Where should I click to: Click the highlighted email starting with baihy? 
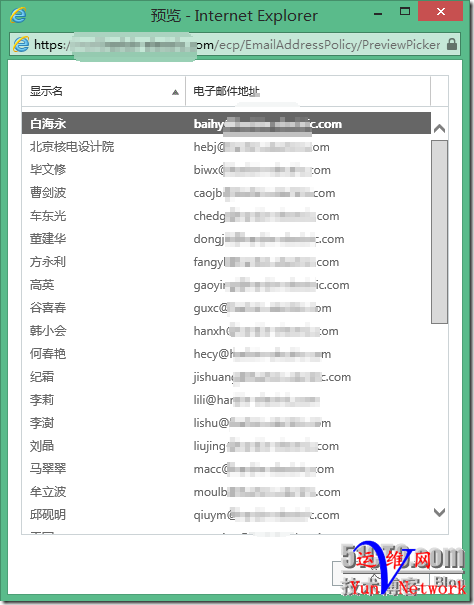pyautogui.click(x=267, y=124)
